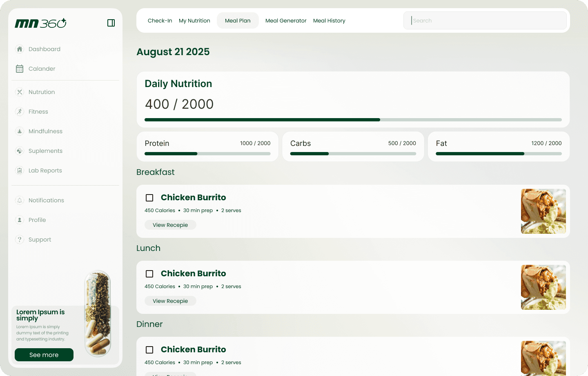
Task: Open the Dinner burrito thumbnail image
Action: click(x=543, y=358)
